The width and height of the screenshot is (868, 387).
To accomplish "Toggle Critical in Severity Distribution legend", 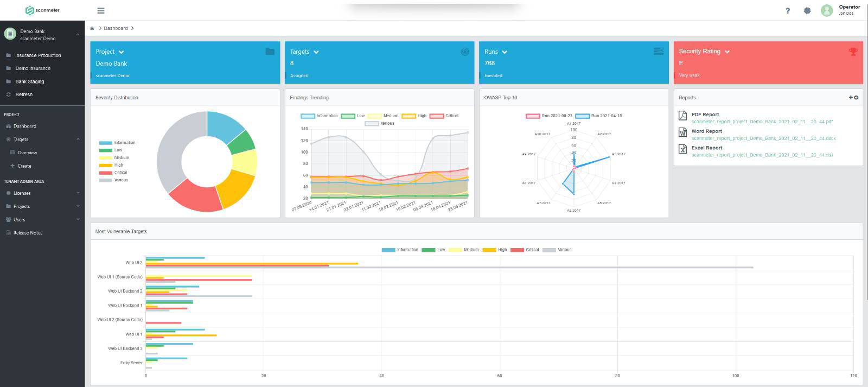I will tap(113, 173).
